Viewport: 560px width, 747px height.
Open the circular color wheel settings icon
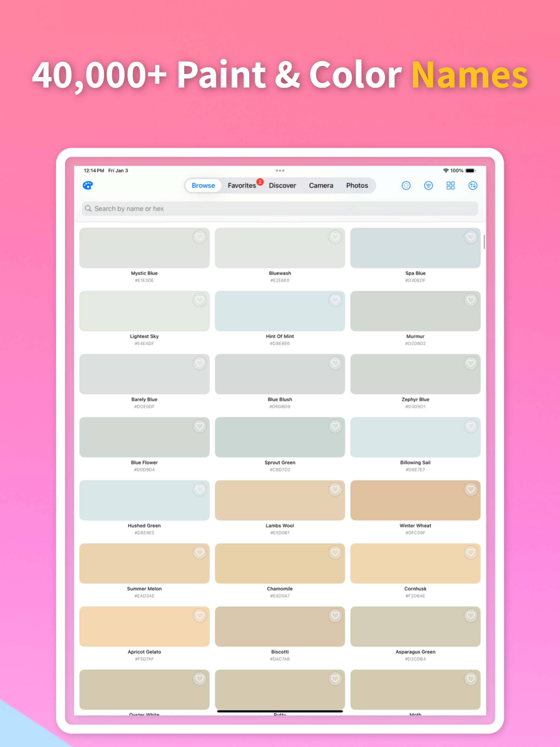(406, 185)
